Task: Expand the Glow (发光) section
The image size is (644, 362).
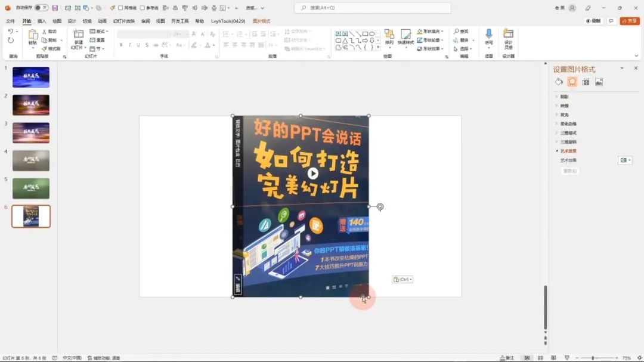Action: 564,115
